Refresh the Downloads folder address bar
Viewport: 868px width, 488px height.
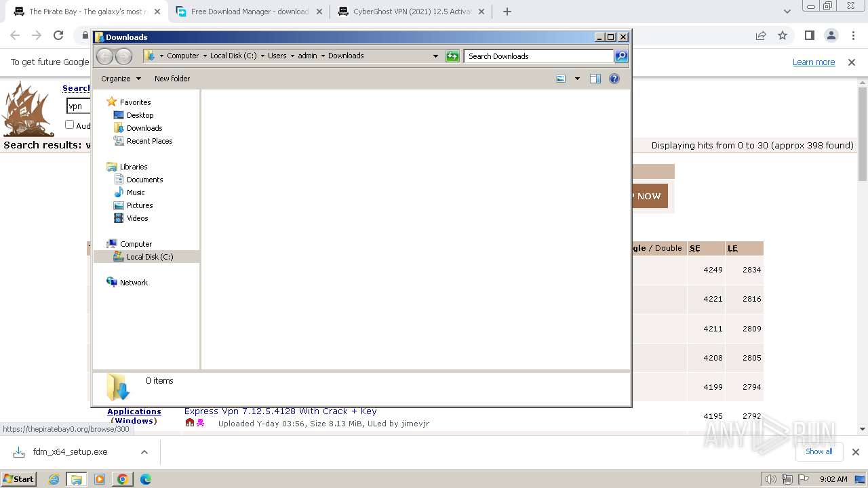click(x=452, y=56)
